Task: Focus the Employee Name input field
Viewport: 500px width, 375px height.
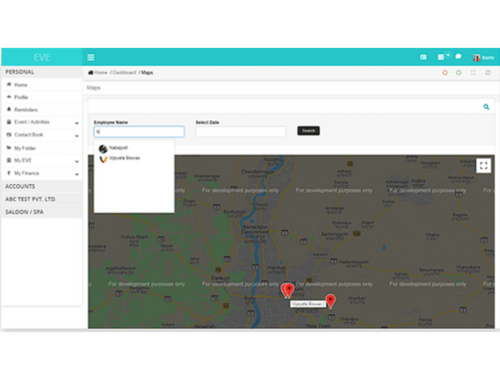Action: tap(139, 132)
